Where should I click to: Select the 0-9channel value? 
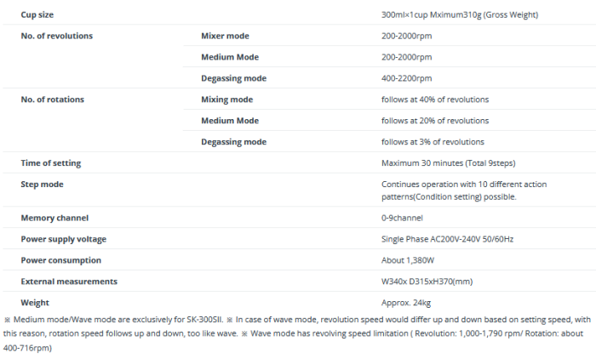pos(403,218)
